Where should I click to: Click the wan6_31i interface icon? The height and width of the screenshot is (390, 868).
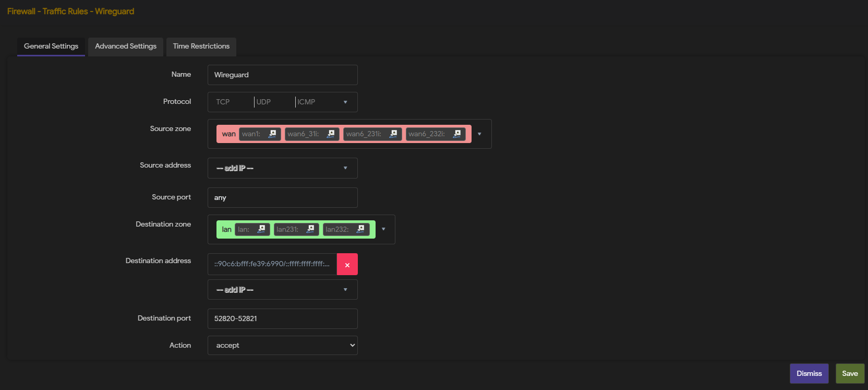tap(331, 134)
